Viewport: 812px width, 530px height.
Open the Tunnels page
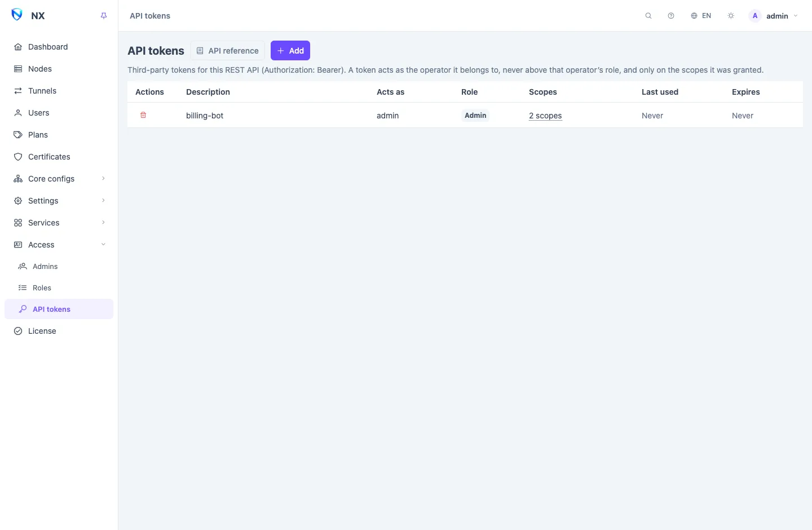point(59,91)
